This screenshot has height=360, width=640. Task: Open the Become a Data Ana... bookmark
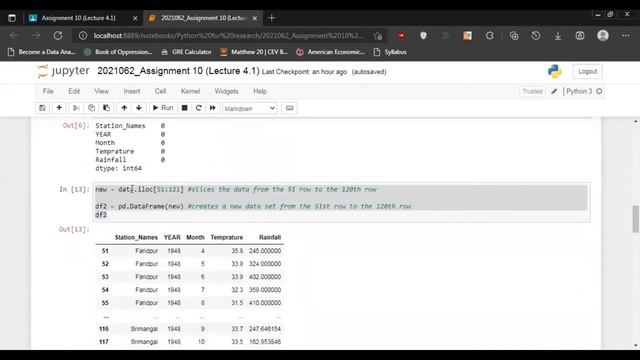(x=42, y=52)
